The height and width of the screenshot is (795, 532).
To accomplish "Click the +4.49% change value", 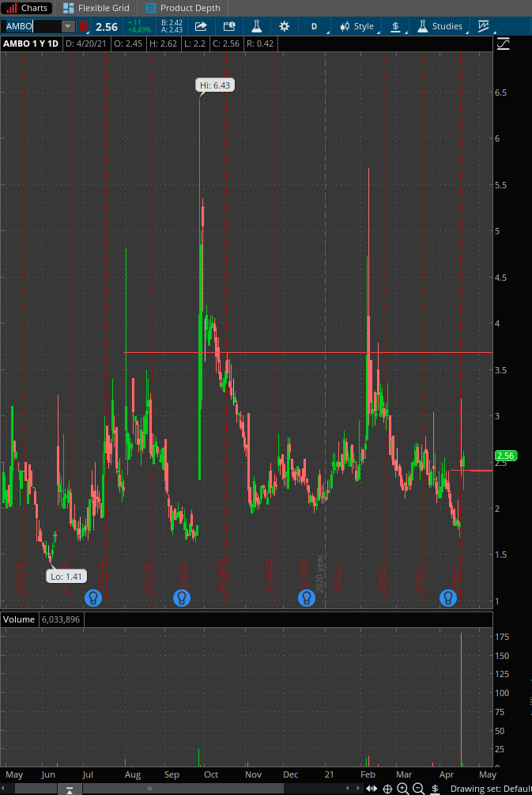I will [139, 30].
